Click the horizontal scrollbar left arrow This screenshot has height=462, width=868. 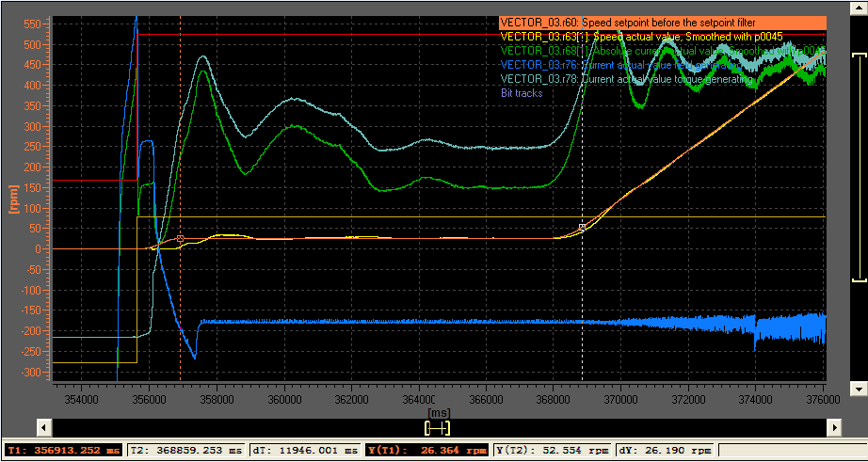point(45,427)
